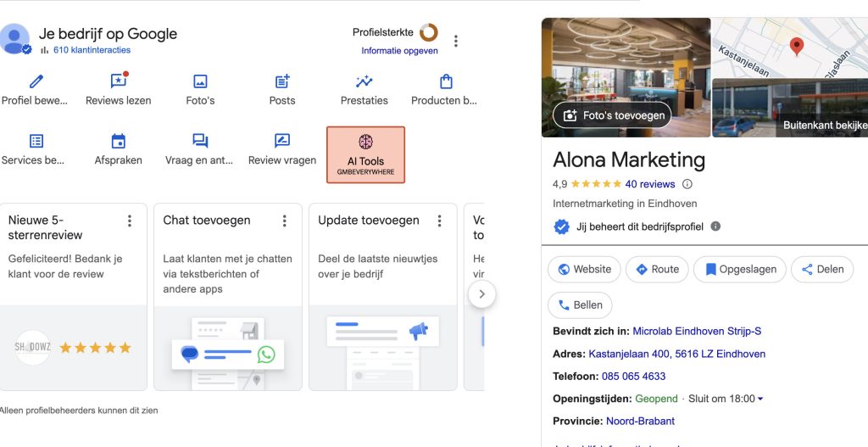Open the Prestaties chart icon

[364, 82]
